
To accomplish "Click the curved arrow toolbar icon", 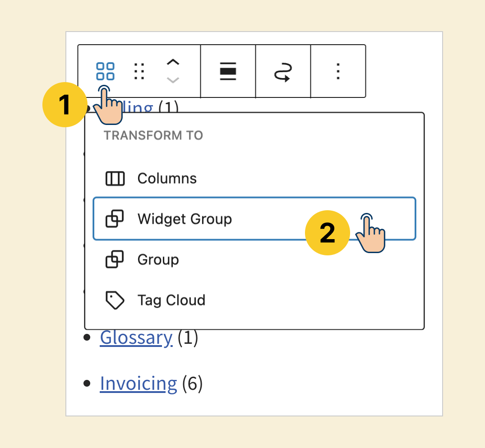I will pyautogui.click(x=283, y=71).
